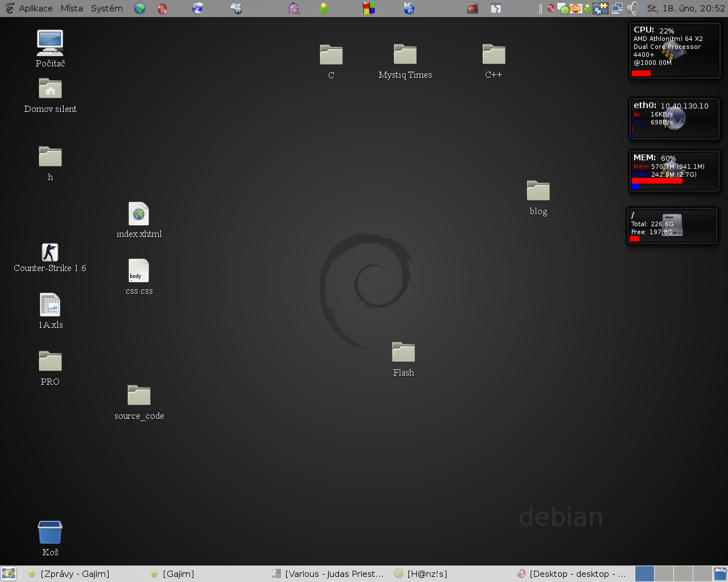Select the index.xhtml file icon
Viewport: 728px width, 582px height.
139,215
